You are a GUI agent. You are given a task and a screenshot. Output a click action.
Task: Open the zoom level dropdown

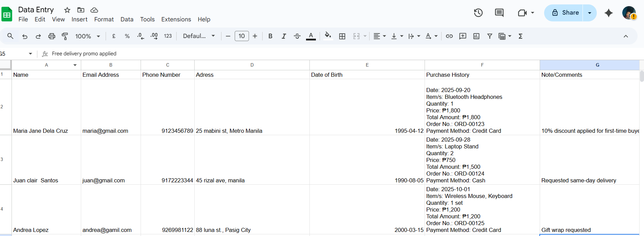[87, 36]
